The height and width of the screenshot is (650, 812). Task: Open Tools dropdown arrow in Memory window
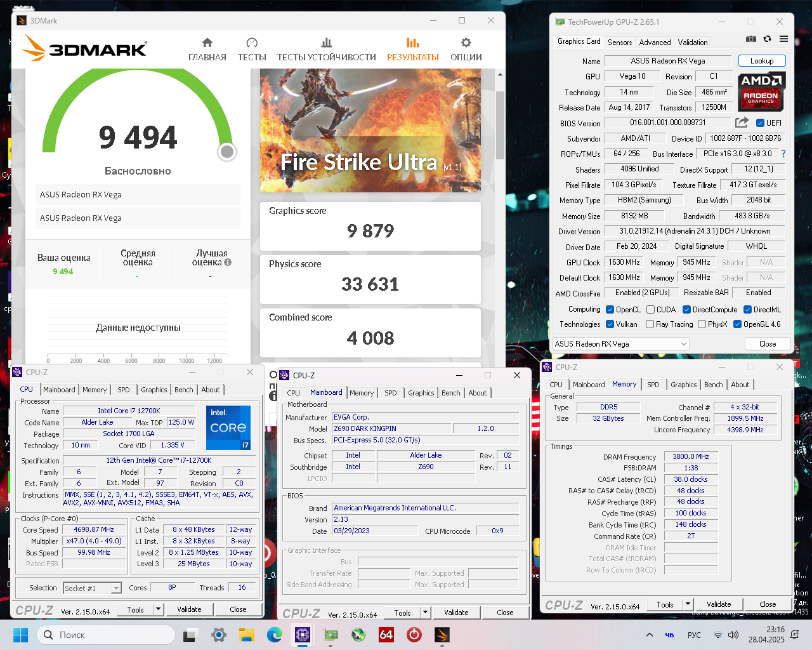(688, 604)
